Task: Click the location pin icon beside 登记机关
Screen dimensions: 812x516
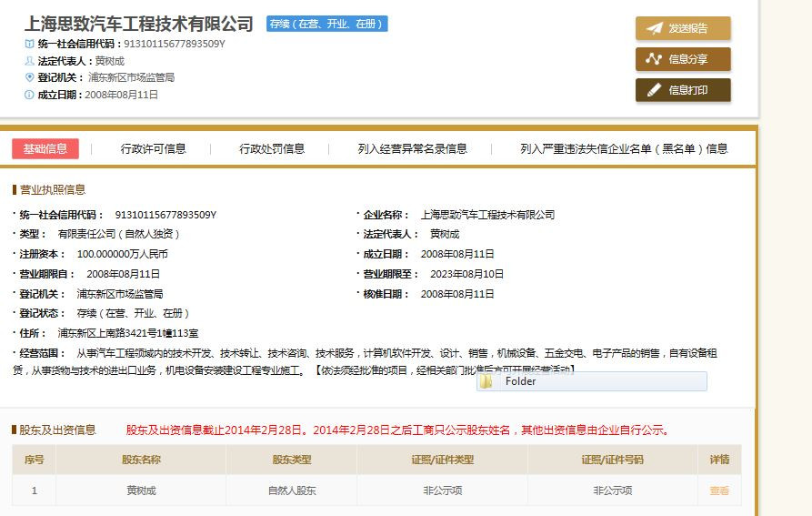Action: tap(29, 77)
